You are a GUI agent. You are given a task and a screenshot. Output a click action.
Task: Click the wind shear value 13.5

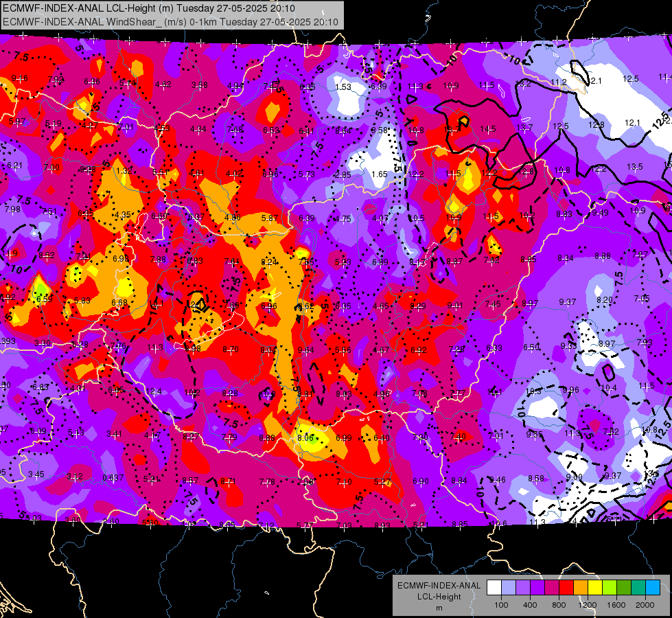click(x=635, y=166)
